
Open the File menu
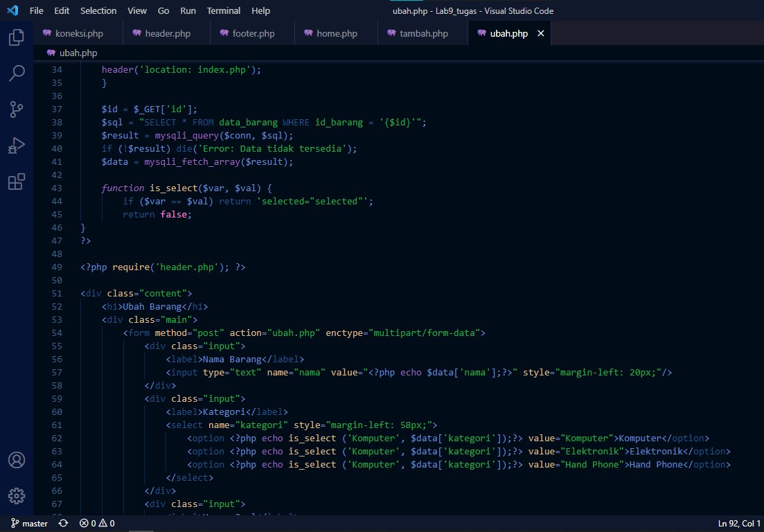point(37,10)
